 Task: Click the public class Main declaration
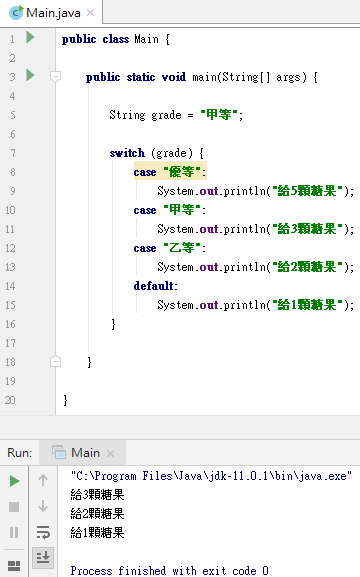click(x=116, y=39)
